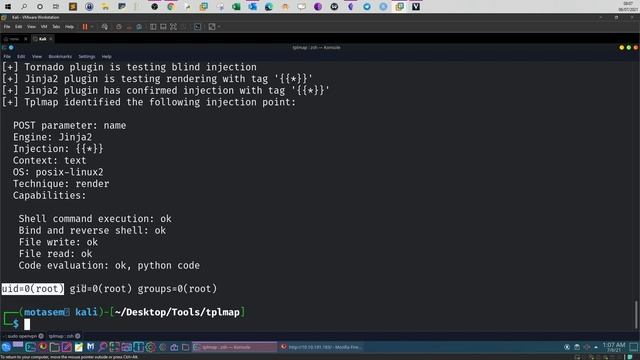640x360 pixels.
Task: Open Konsole Help menu
Action: [x=107, y=56]
